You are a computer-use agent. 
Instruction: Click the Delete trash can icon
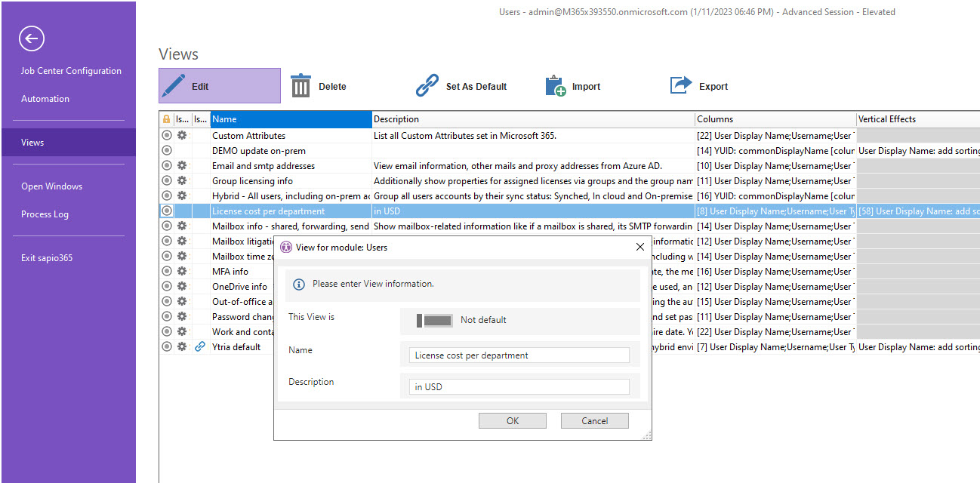click(300, 86)
